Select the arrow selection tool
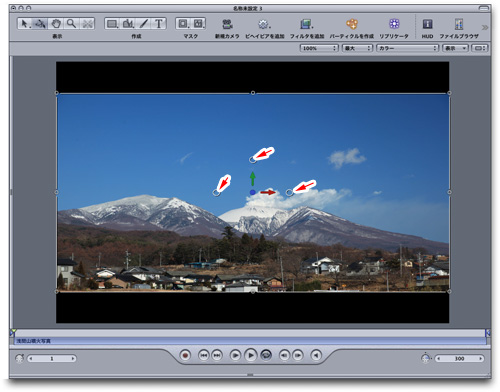500x392 pixels. pos(25,24)
